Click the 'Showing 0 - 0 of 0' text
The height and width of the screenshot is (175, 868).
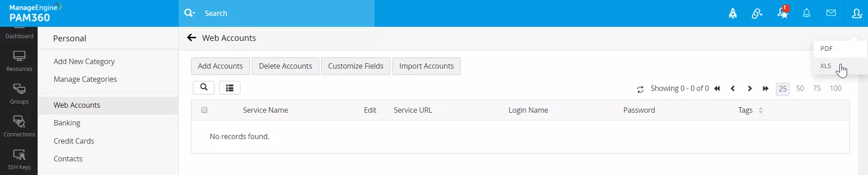pyautogui.click(x=679, y=88)
